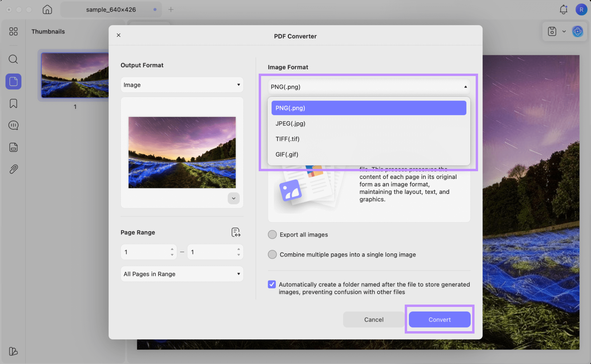Open the thumbnails grid view icon

[13, 31]
